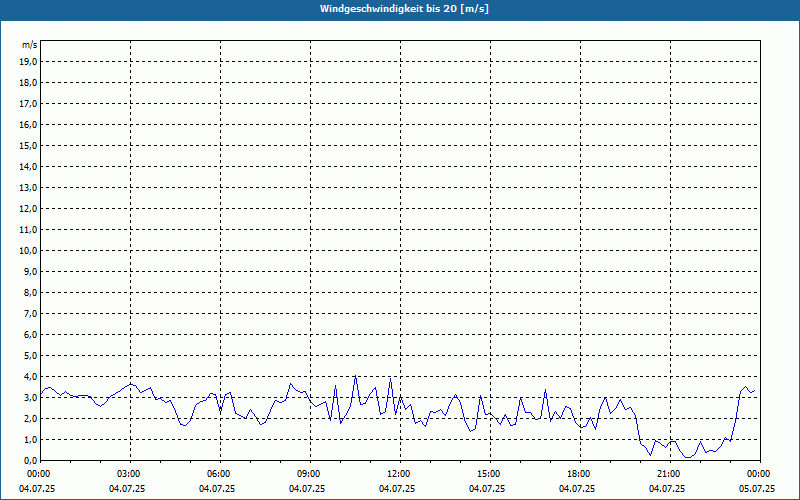The width and height of the screenshot is (800, 500).
Task: Select the 9,0 y-axis value
Action: tap(31, 271)
